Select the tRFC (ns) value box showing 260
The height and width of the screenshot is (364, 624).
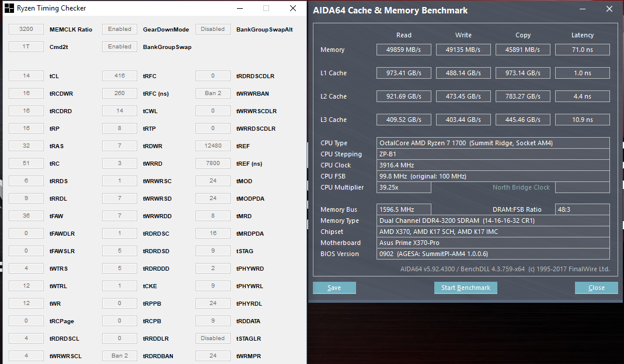(120, 93)
